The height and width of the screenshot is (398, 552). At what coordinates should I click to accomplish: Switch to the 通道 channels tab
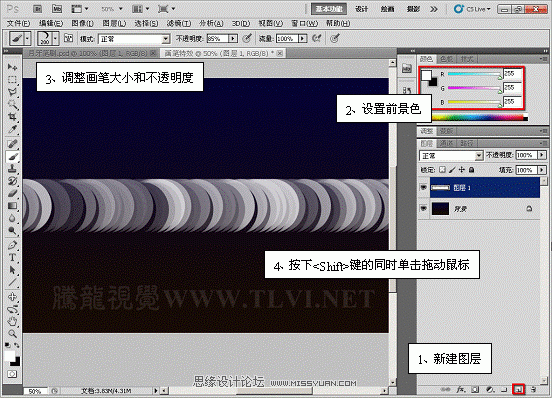coord(446,143)
